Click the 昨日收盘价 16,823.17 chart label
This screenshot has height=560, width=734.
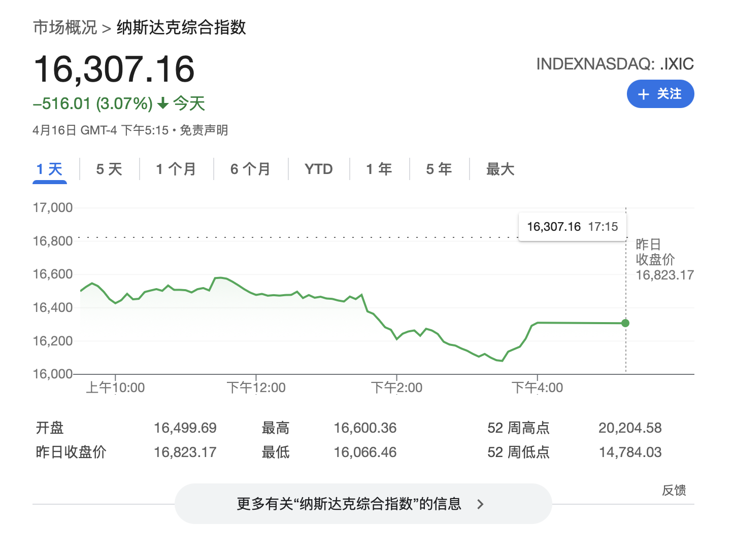pyautogui.click(x=664, y=260)
